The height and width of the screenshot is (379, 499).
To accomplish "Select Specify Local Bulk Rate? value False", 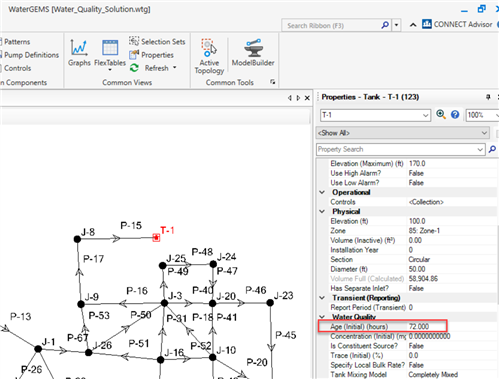I will tap(416, 365).
